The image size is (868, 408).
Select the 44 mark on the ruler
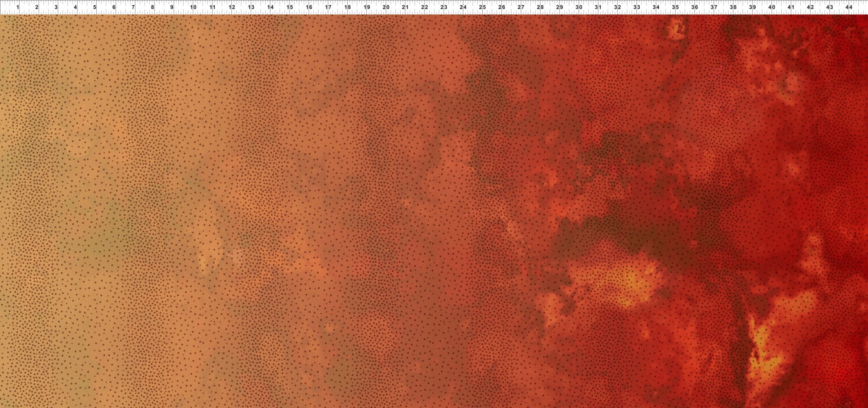pyautogui.click(x=849, y=7)
